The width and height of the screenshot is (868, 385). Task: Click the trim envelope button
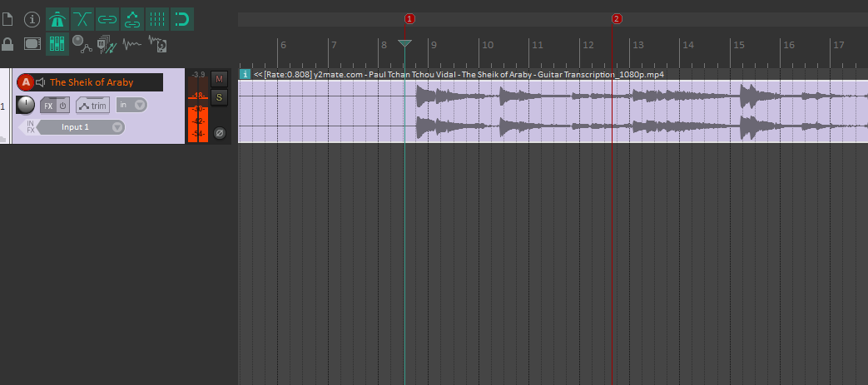click(x=93, y=106)
